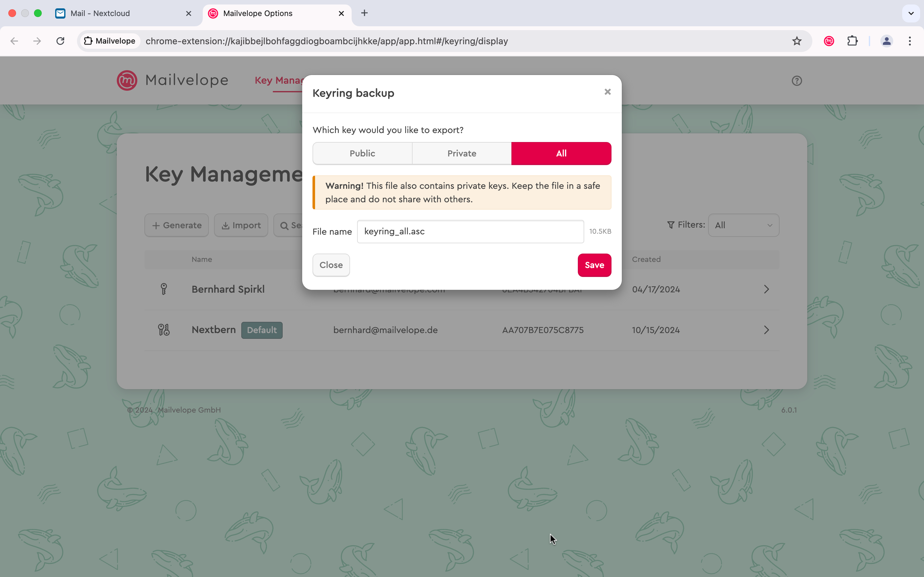Open a new browser tab
The width and height of the screenshot is (924, 577).
(364, 13)
